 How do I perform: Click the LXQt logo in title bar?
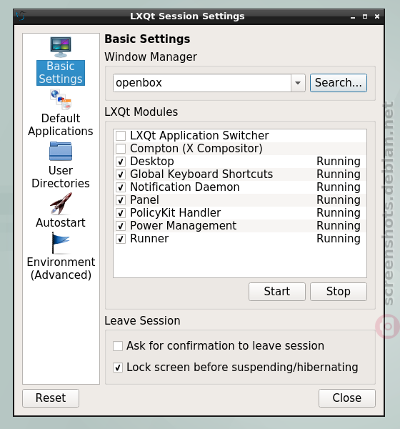click(x=21, y=16)
